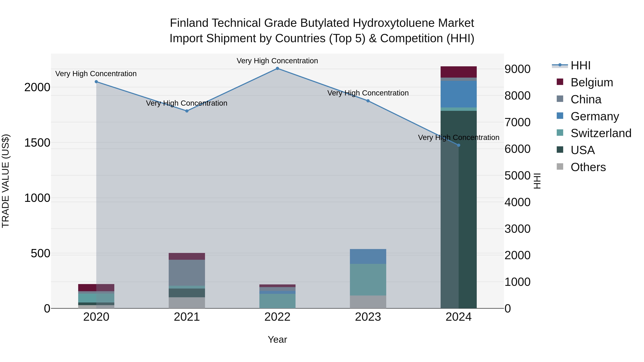Click the Belgium segment of 2021 bar
This screenshot has width=644, height=362.
click(x=187, y=256)
